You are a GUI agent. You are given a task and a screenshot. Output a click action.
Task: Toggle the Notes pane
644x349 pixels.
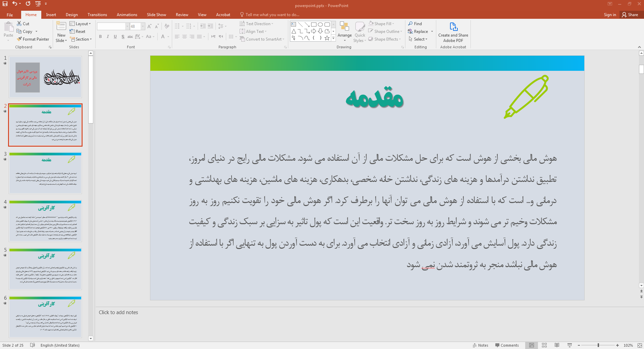[x=480, y=345]
